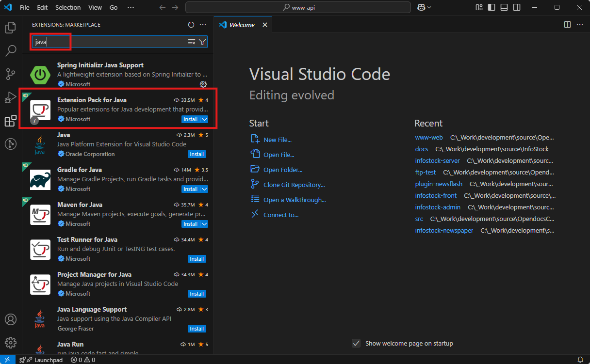Toggle Show welcome page on startup
The image size is (590, 364).
356,343
